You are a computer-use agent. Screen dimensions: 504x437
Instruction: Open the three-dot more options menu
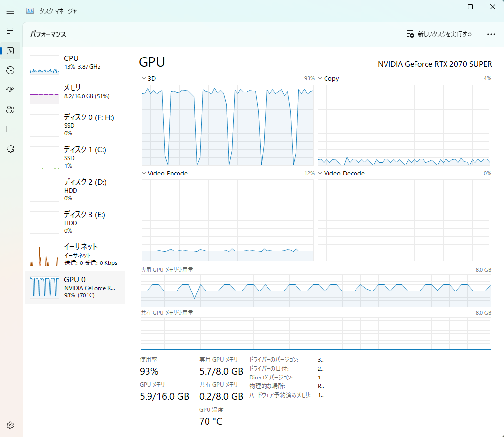click(x=491, y=34)
